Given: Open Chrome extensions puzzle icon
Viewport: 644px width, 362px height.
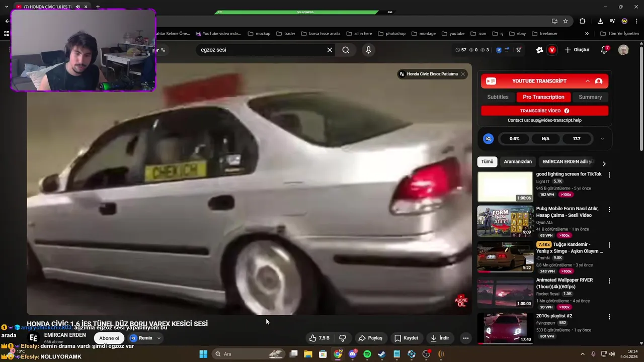Looking at the screenshot, I should pos(583,21).
